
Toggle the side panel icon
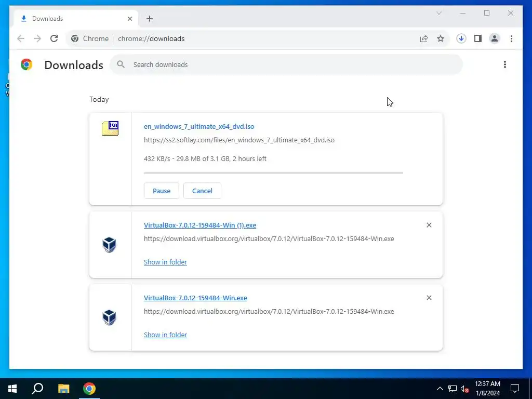pyautogui.click(x=478, y=38)
